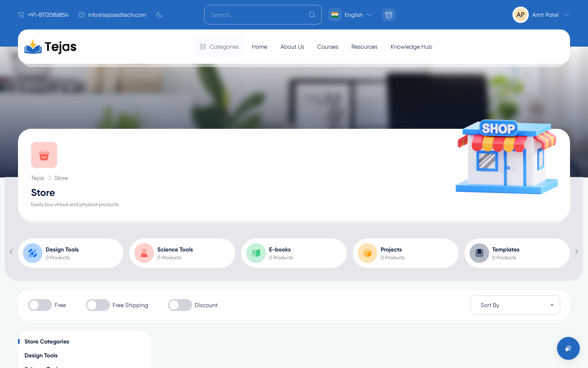Open the chat support bubble

coord(568,348)
